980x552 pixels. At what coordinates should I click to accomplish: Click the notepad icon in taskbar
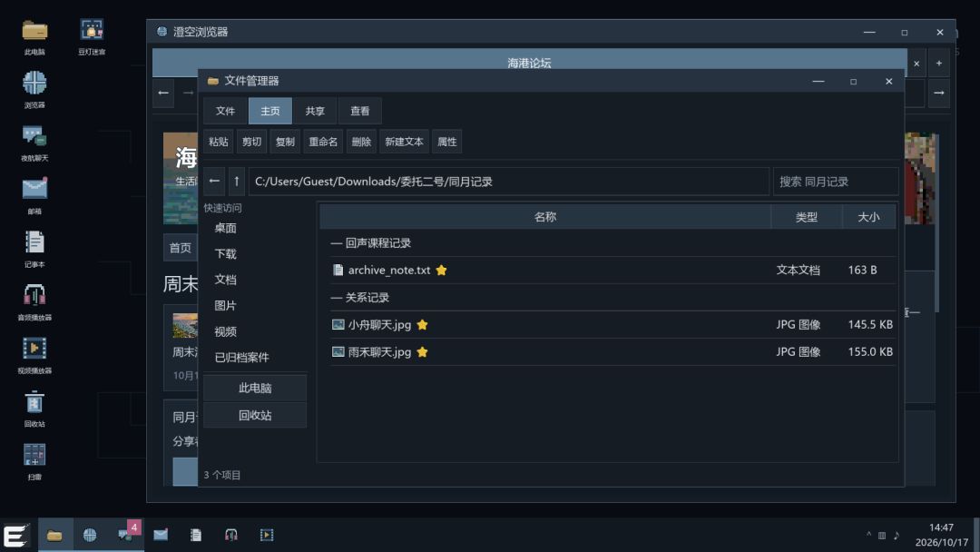point(196,535)
